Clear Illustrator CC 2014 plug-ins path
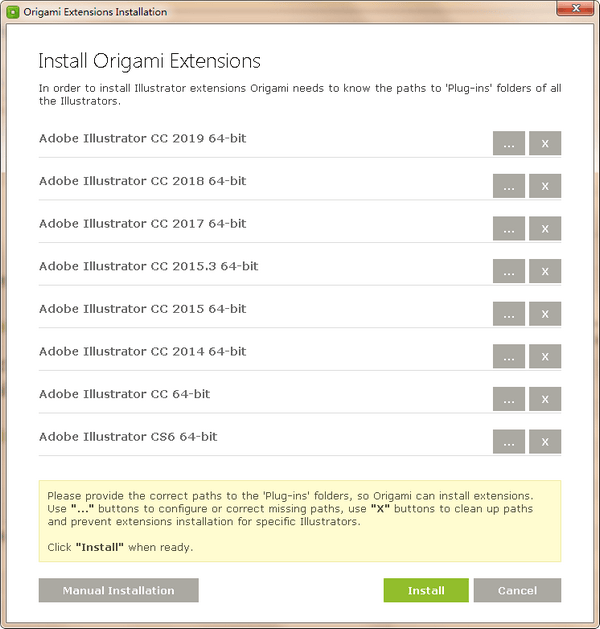 click(x=545, y=357)
